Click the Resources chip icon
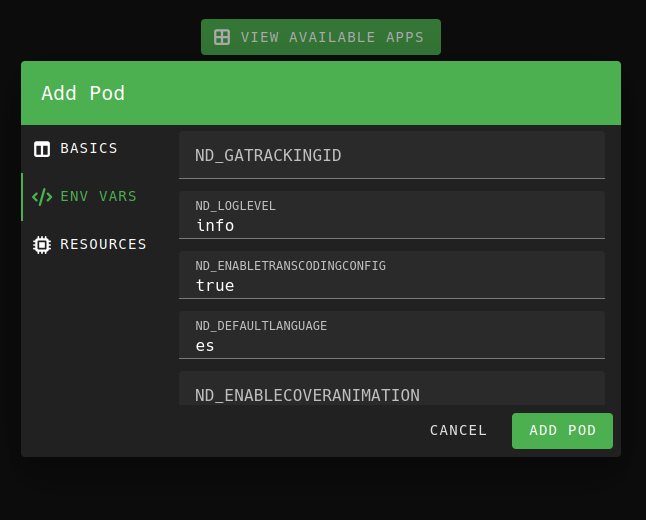 coord(42,245)
